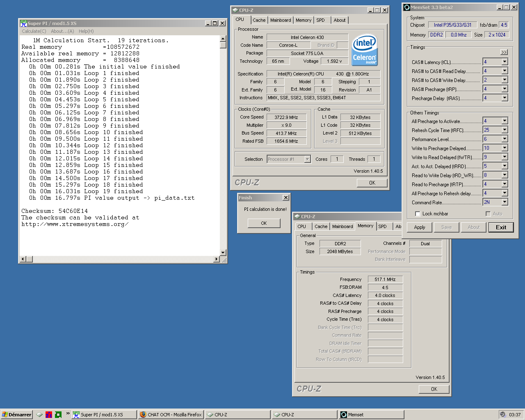Enable the Lock mchbar checkbox

pos(418,214)
